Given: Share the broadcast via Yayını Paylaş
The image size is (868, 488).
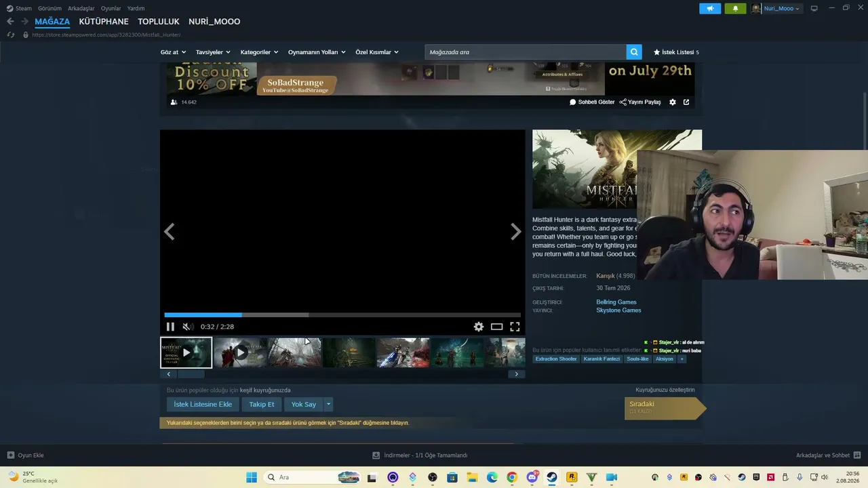Looking at the screenshot, I should 640,102.
